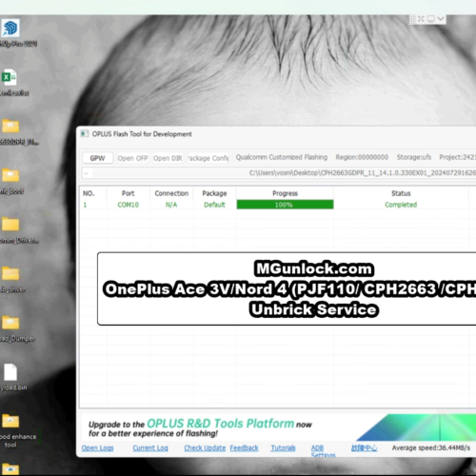Open the Open Logs link
Image resolution: width=476 pixels, height=476 pixels.
point(97,448)
